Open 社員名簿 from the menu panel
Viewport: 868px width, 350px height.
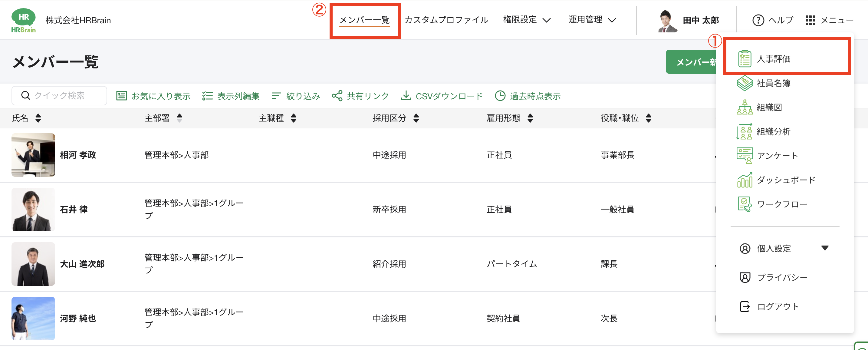764,83
